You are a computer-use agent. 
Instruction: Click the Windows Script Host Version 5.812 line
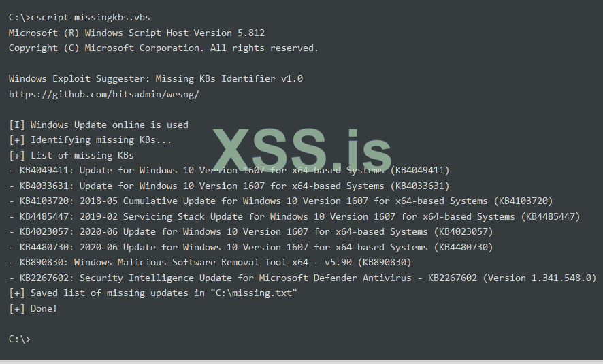(137, 33)
